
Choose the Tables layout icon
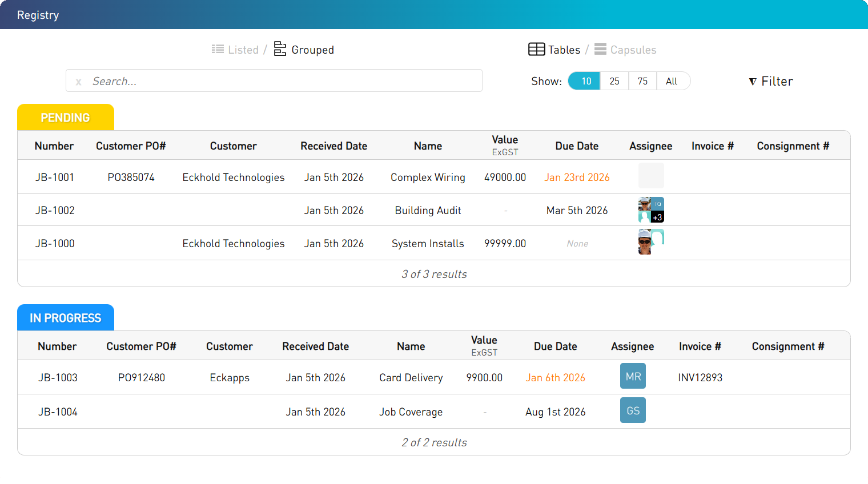(536, 50)
